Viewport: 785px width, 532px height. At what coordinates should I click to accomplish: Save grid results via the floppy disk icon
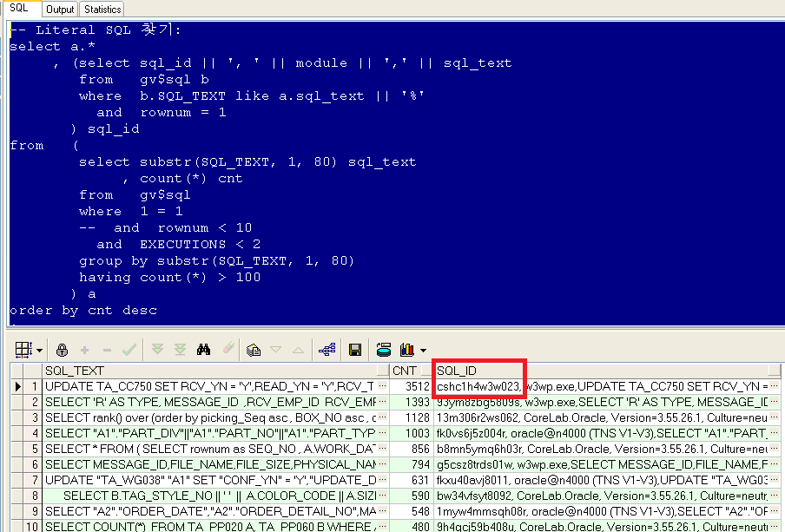point(355,350)
